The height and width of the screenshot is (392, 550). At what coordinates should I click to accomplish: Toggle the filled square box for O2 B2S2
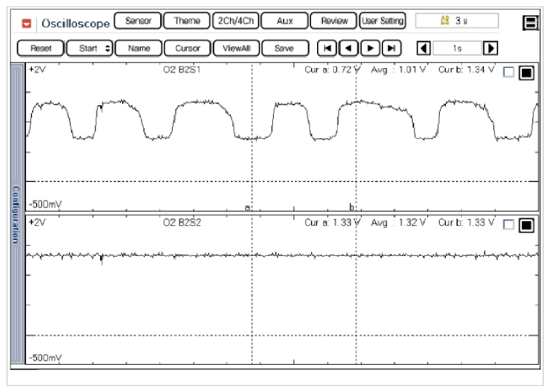527,225
